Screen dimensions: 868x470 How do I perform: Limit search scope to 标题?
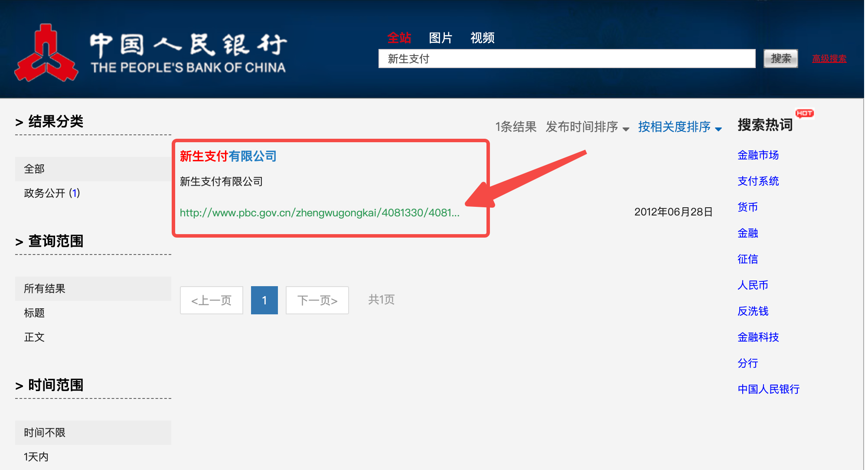34,313
